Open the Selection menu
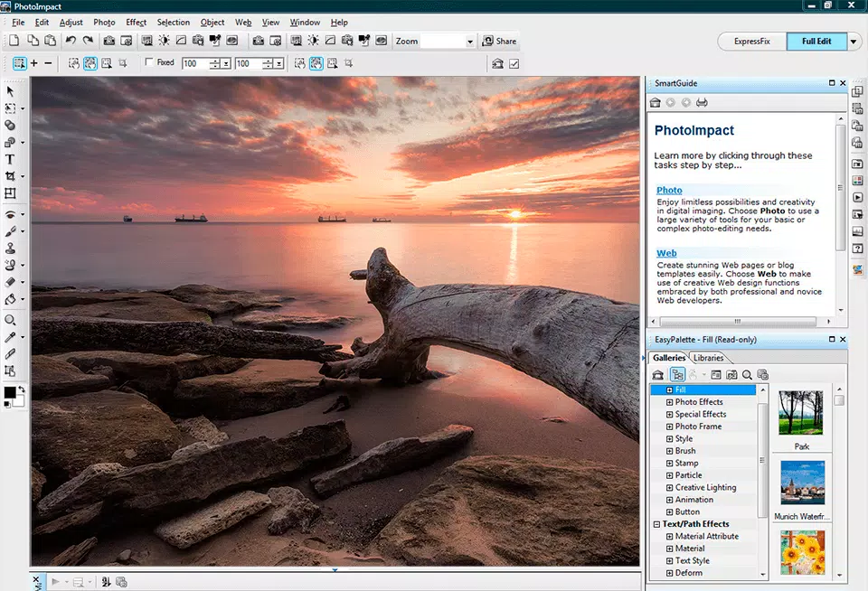This screenshot has height=591, width=868. pyautogui.click(x=174, y=22)
